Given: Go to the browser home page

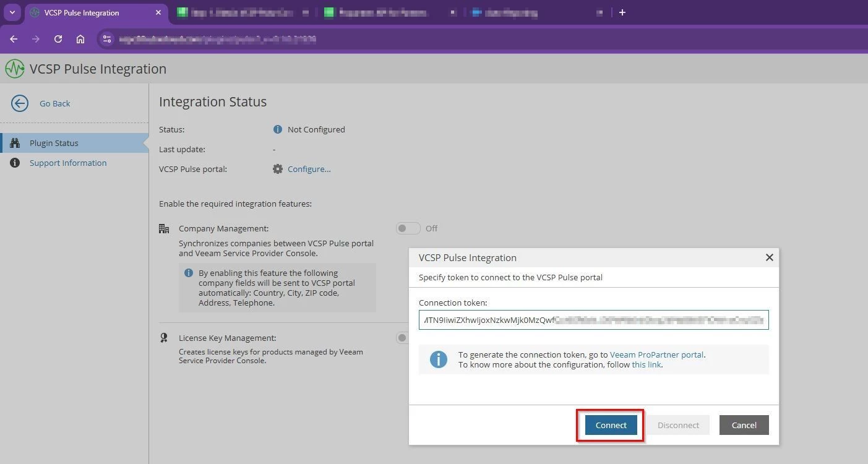Looking at the screenshot, I should click(x=80, y=39).
